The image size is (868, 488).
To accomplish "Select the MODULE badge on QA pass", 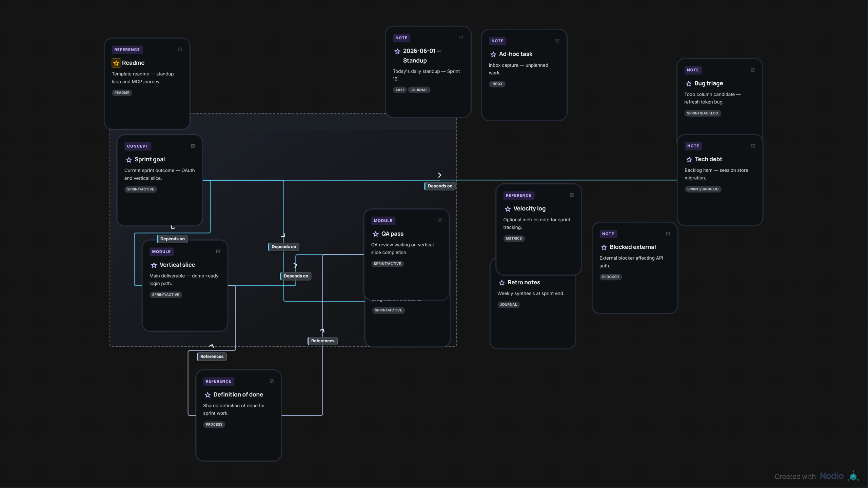I will click(383, 221).
